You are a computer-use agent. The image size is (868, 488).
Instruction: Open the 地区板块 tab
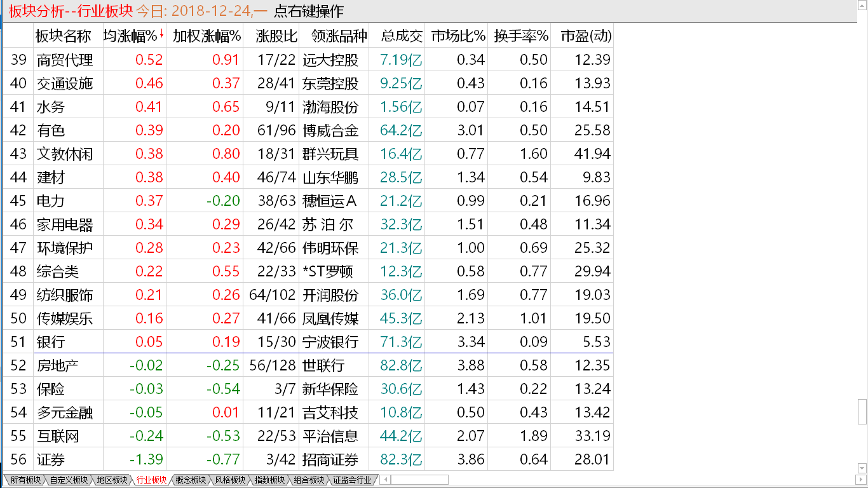(x=112, y=480)
